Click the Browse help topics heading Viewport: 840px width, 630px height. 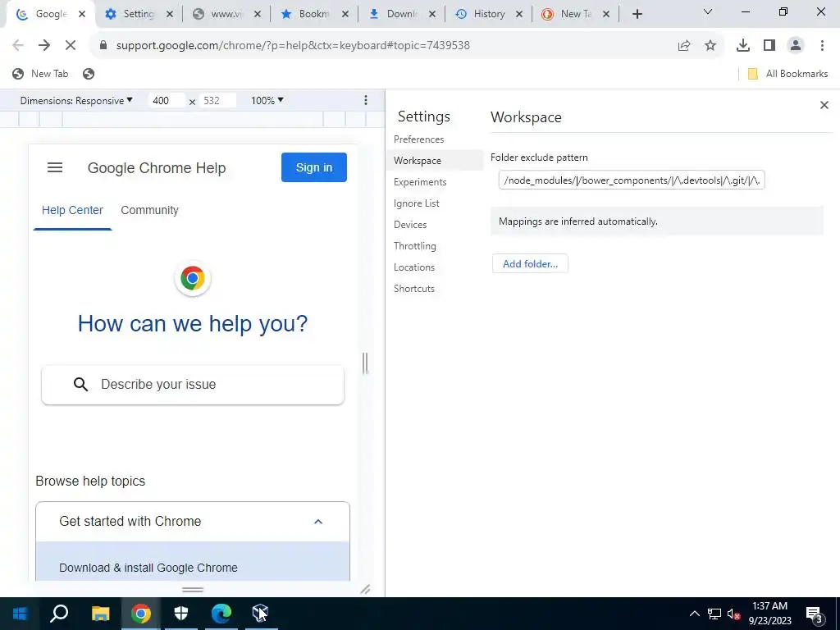tap(90, 481)
